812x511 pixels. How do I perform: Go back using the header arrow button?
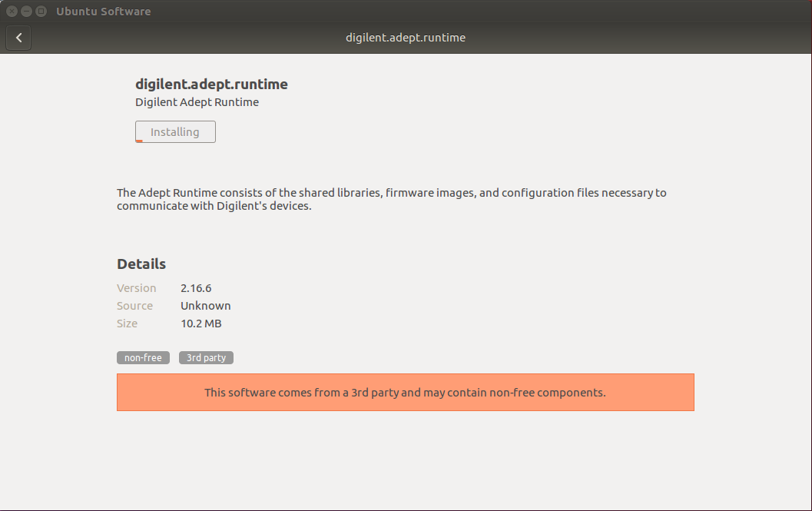(x=18, y=38)
